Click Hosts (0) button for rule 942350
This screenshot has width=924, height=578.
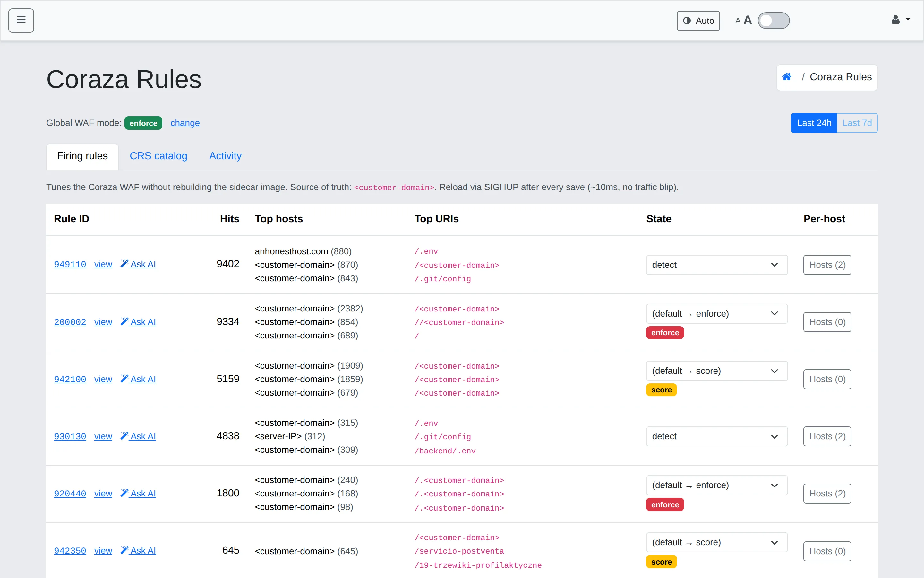827,551
